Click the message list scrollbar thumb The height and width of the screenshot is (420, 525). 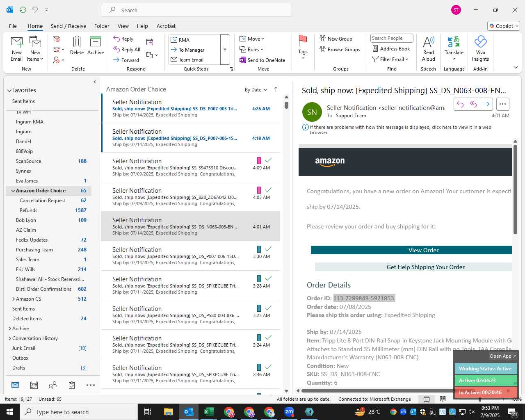tap(286, 105)
